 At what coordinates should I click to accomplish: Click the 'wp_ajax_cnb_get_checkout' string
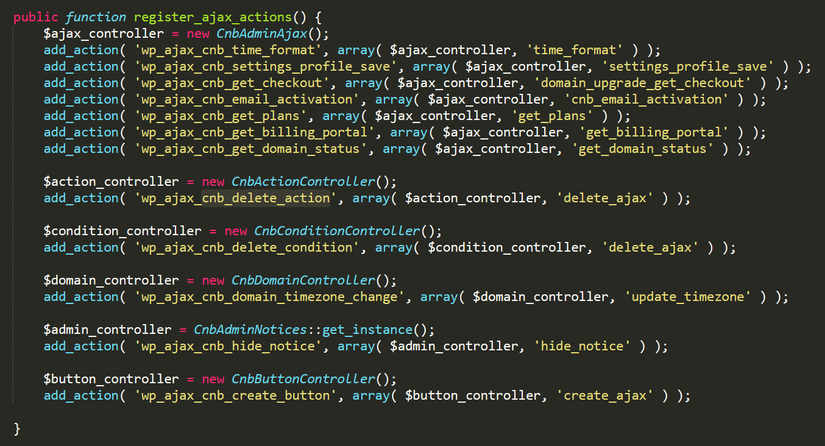click(232, 83)
